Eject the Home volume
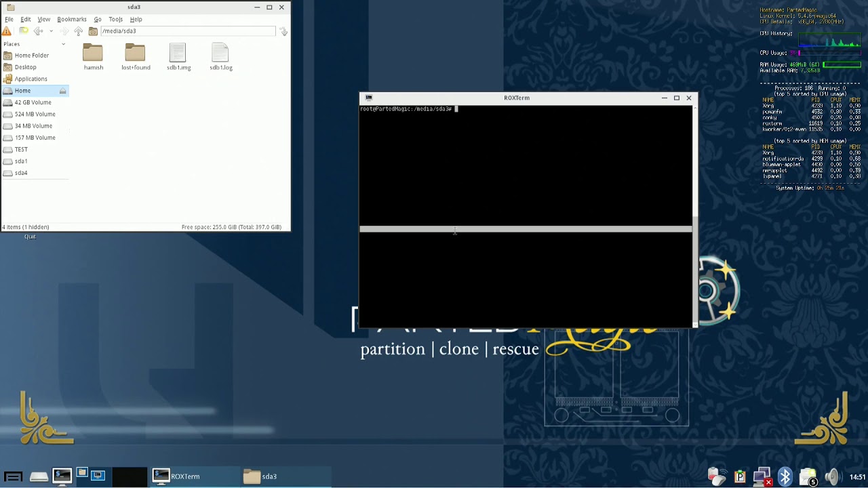This screenshot has height=488, width=868. point(62,91)
